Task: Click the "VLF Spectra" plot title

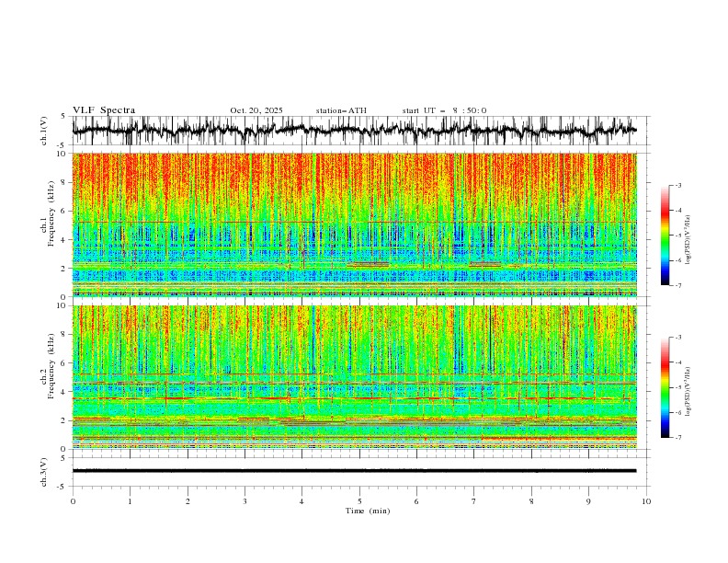Action: [x=104, y=110]
